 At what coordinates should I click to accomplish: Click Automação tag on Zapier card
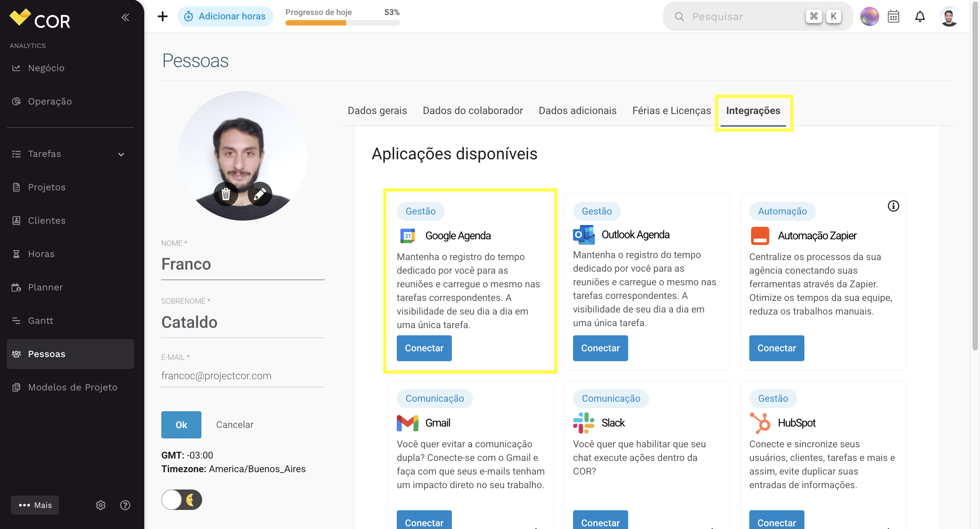click(x=782, y=211)
